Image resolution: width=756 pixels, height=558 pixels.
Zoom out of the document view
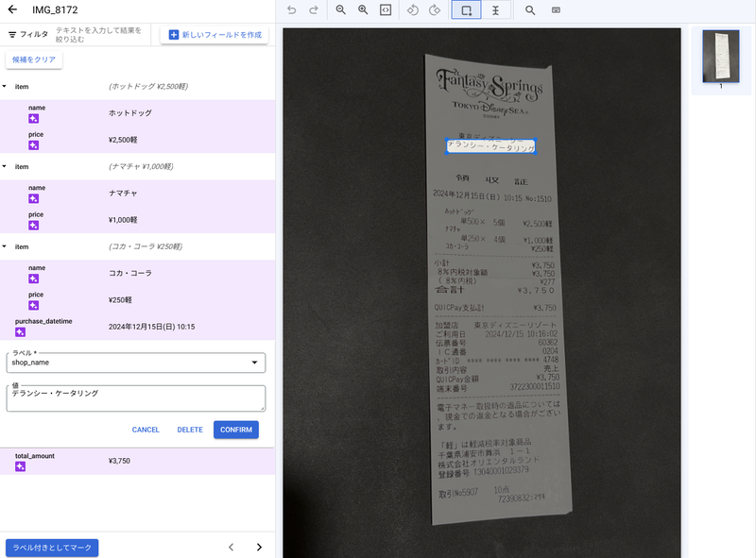[x=341, y=10]
